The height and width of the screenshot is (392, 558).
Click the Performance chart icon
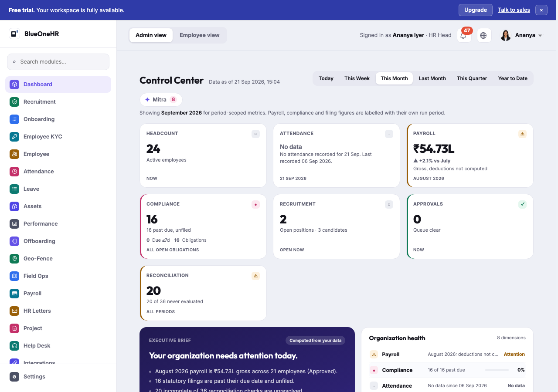point(14,223)
